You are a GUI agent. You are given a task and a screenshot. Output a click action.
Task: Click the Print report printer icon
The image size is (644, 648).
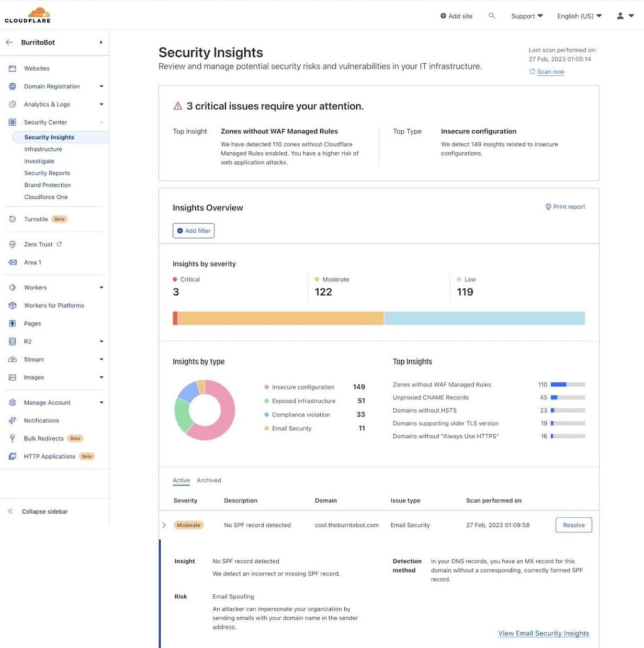548,207
